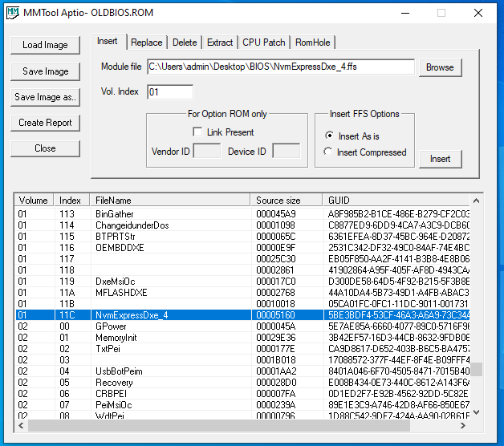Click the module list scroll down arrow
Image resolution: width=504 pixels, height=446 pixels.
[477, 412]
